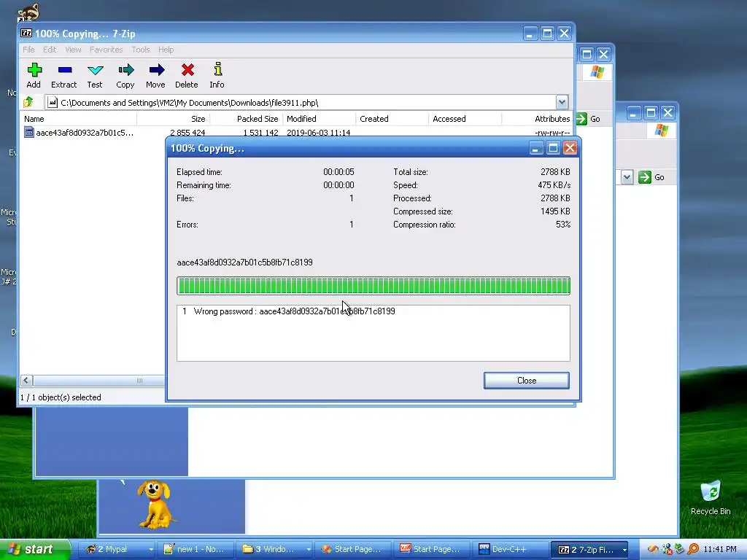Image resolution: width=747 pixels, height=560 pixels.
Task: Click Close button in Copying dialog
Action: tap(527, 381)
